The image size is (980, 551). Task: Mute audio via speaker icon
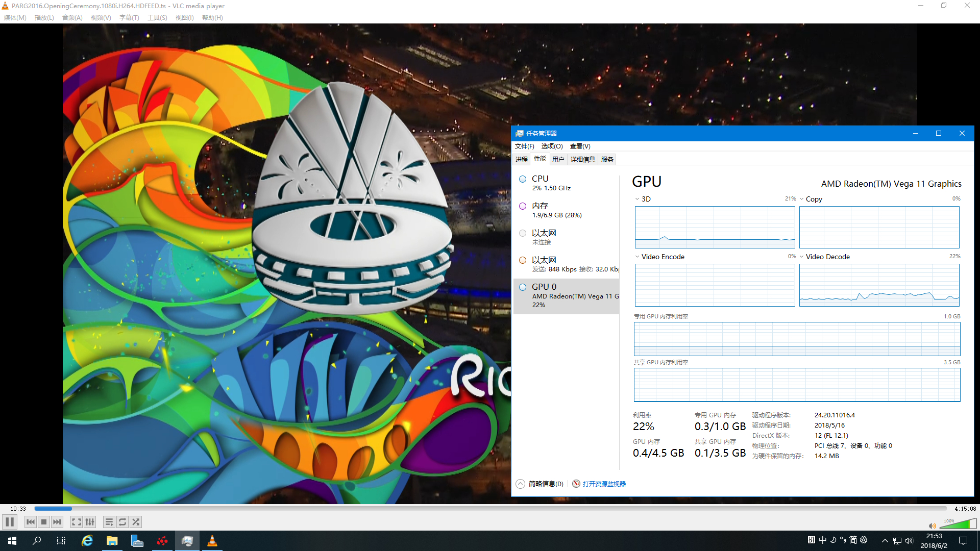pyautogui.click(x=932, y=526)
